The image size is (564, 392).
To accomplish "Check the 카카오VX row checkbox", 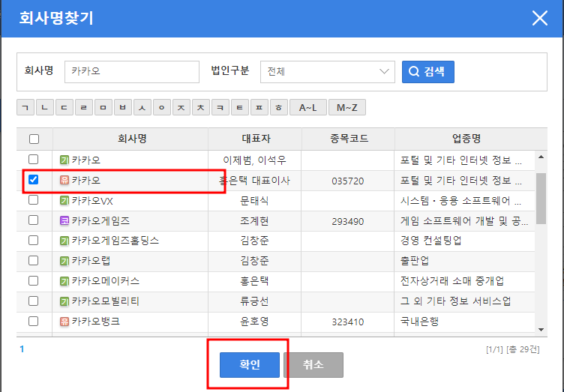I will click(34, 200).
